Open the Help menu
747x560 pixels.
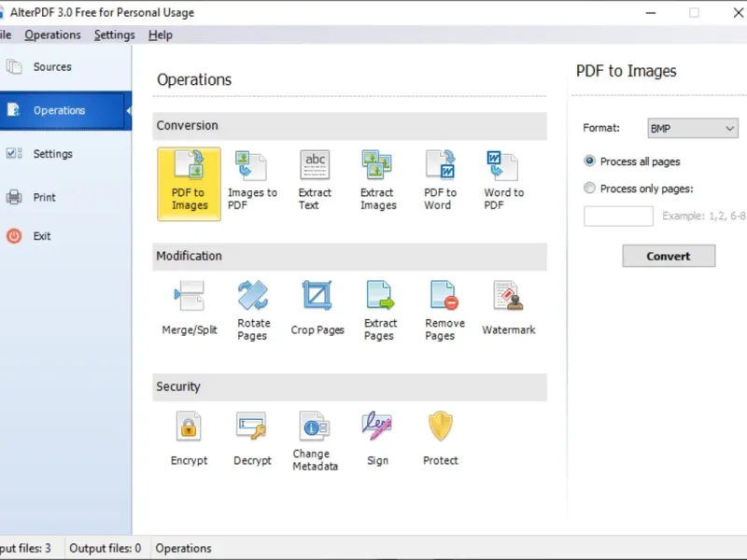161,35
